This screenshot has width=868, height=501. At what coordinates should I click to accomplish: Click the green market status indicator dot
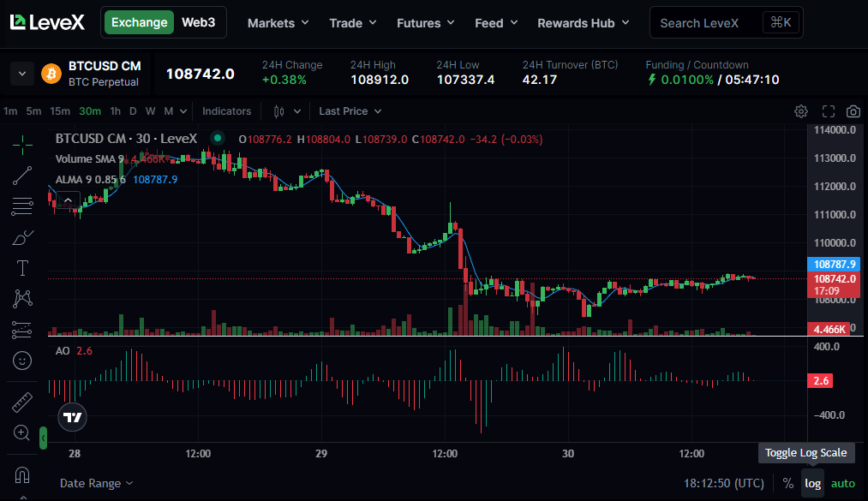[x=218, y=138]
